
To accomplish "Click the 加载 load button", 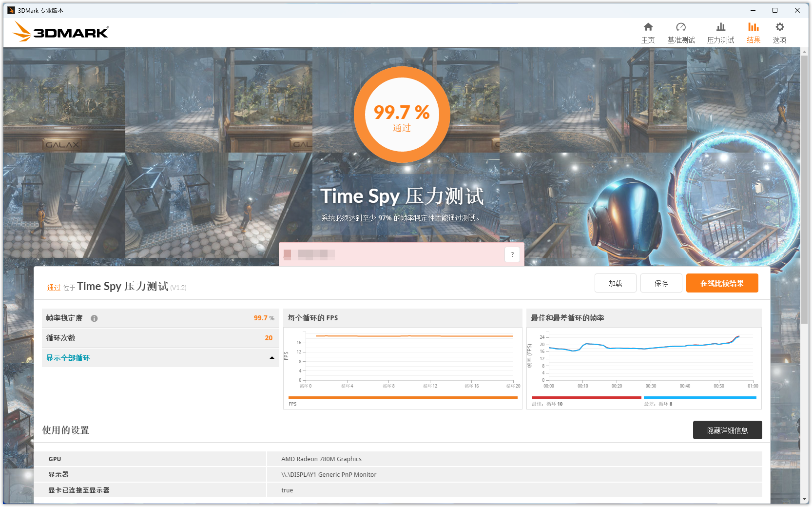I will (x=615, y=283).
